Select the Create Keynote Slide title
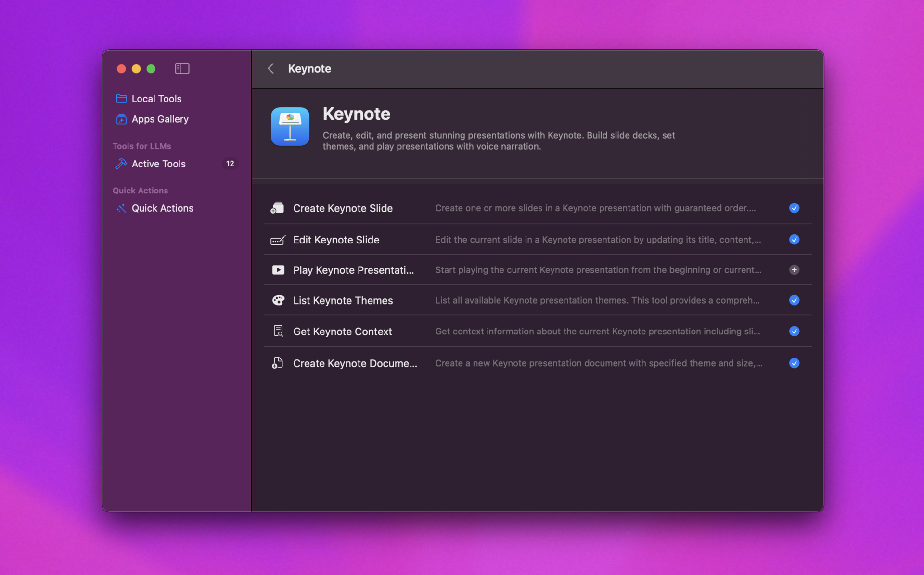924x575 pixels. pyautogui.click(x=343, y=208)
